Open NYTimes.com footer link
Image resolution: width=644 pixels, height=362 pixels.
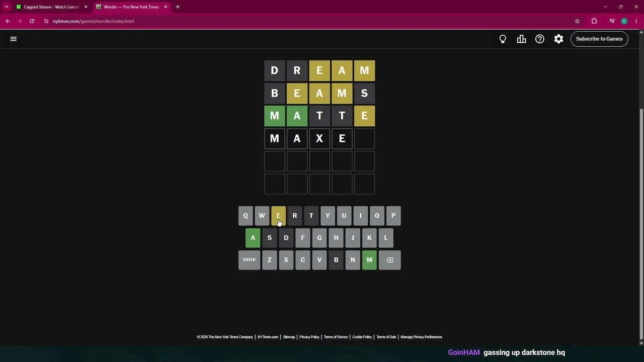point(268,337)
